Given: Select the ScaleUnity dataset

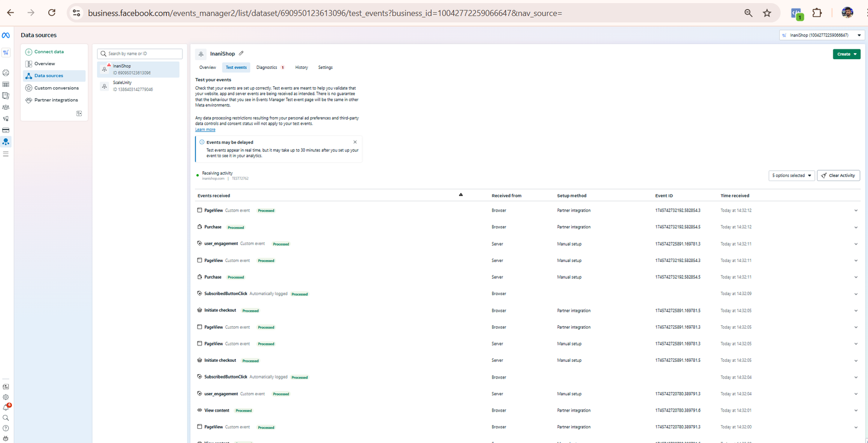Looking at the screenshot, I should point(139,86).
